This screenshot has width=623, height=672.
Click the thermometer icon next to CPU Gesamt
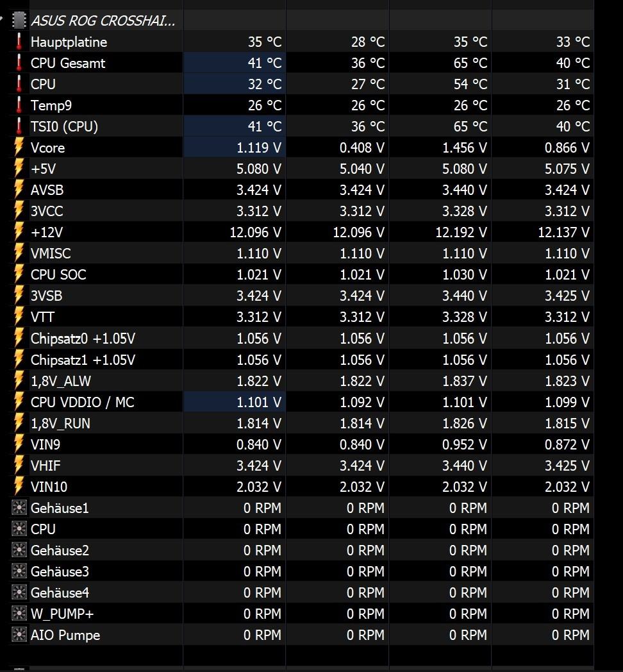[x=19, y=63]
